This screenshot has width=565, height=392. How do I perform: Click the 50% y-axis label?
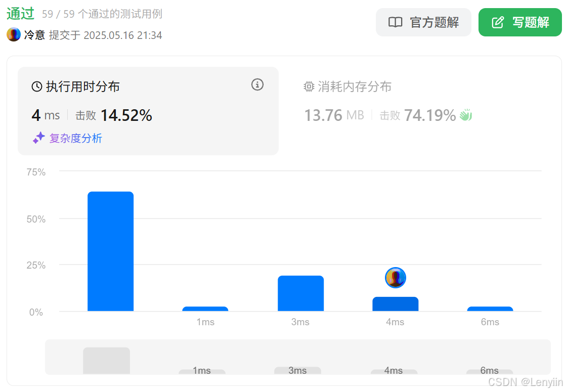tap(36, 219)
